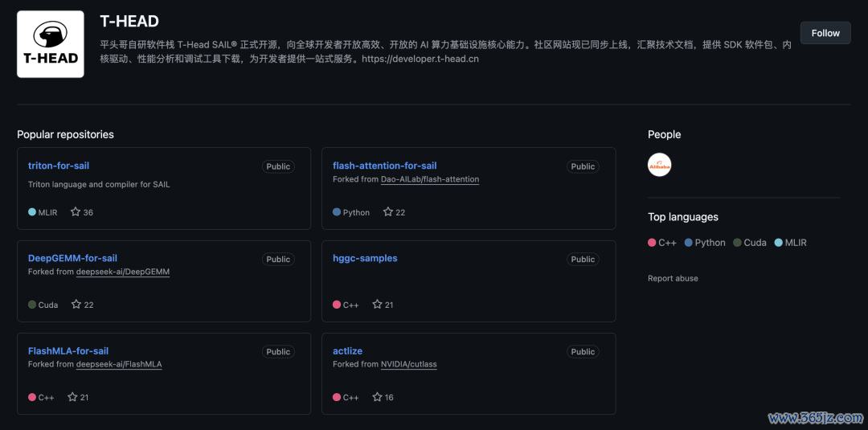Image resolution: width=868 pixels, height=430 pixels.
Task: Click star icon on FlashMLA-for-sail card
Action: pos(72,397)
